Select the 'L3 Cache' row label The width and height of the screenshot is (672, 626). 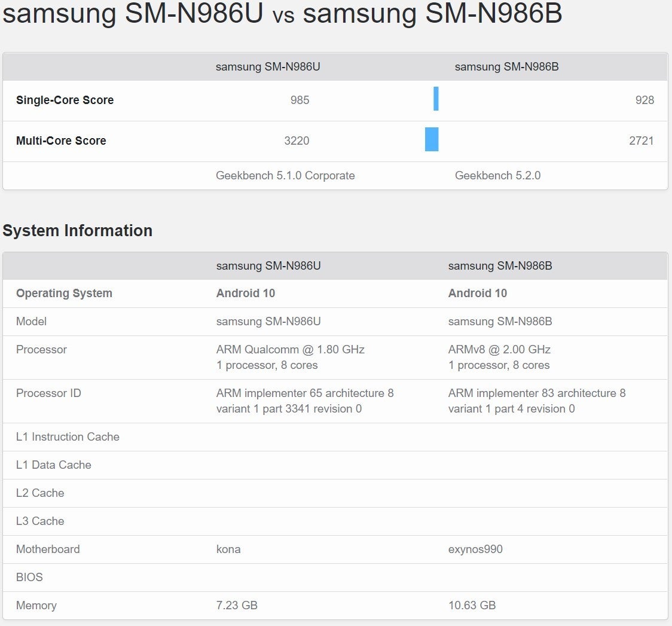pyautogui.click(x=40, y=521)
